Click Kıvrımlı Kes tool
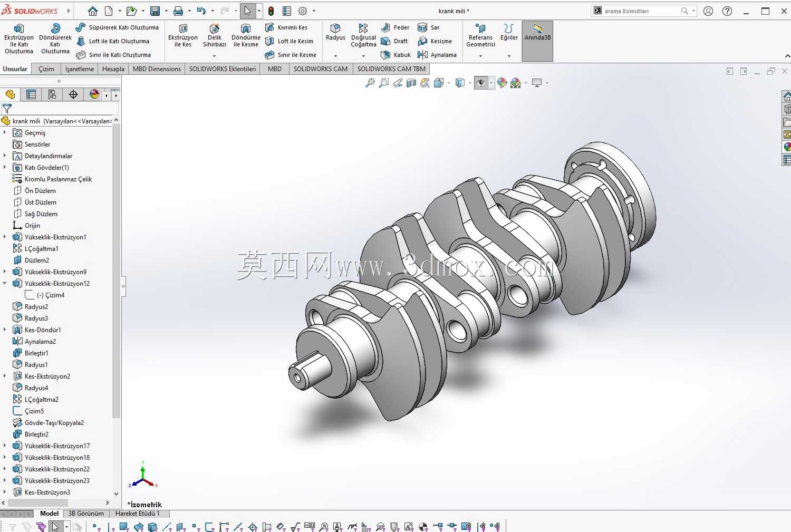Viewport: 791px width, 532px height. [x=286, y=27]
